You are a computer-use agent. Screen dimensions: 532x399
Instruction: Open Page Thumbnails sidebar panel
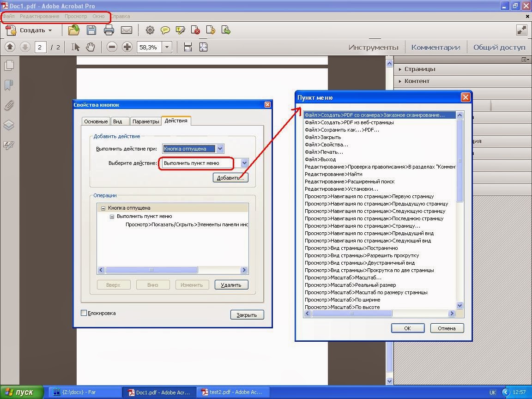click(9, 66)
